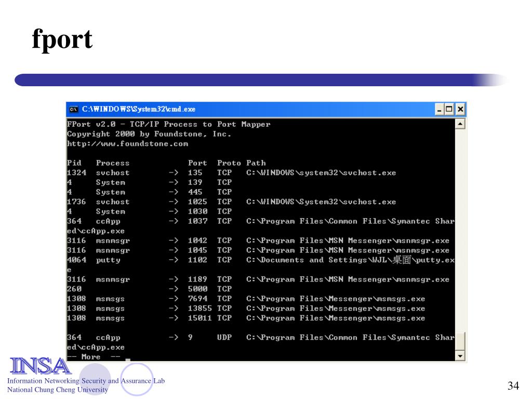532x399 pixels.
Task: Click port 9 in the UDP ccApp row
Action: 190,338
